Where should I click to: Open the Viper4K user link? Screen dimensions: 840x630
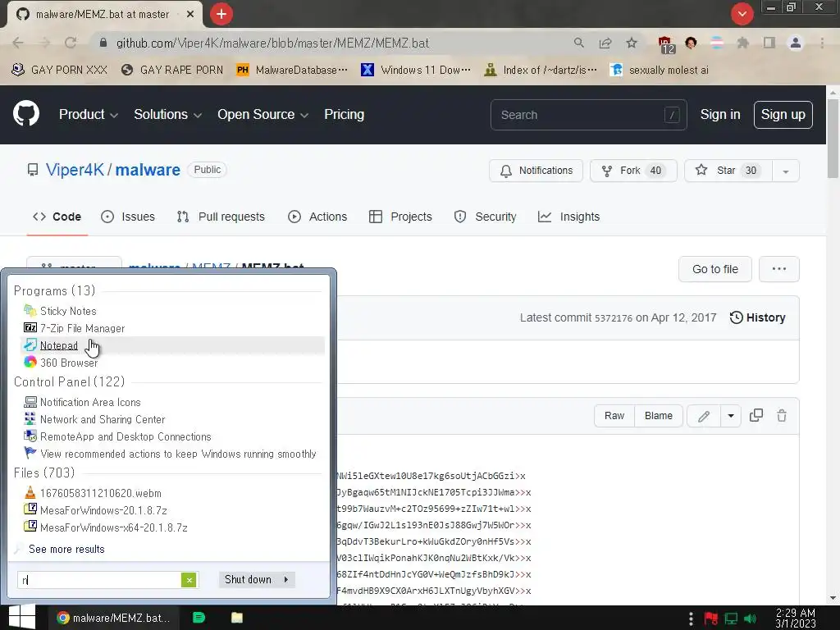pos(75,170)
